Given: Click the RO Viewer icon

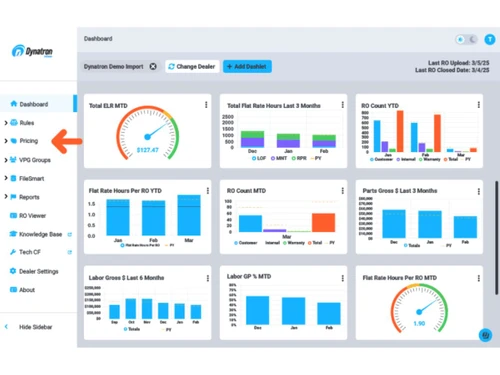Looking at the screenshot, I should pyautogui.click(x=13, y=215).
